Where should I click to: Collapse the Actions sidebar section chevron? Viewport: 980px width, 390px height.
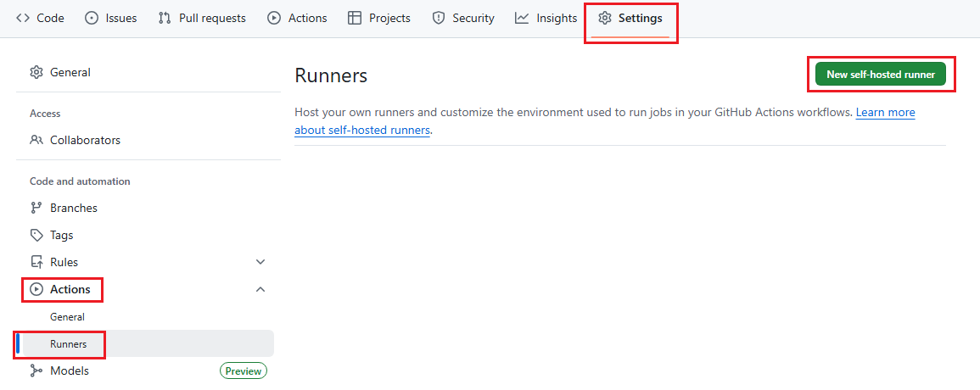[x=260, y=289]
